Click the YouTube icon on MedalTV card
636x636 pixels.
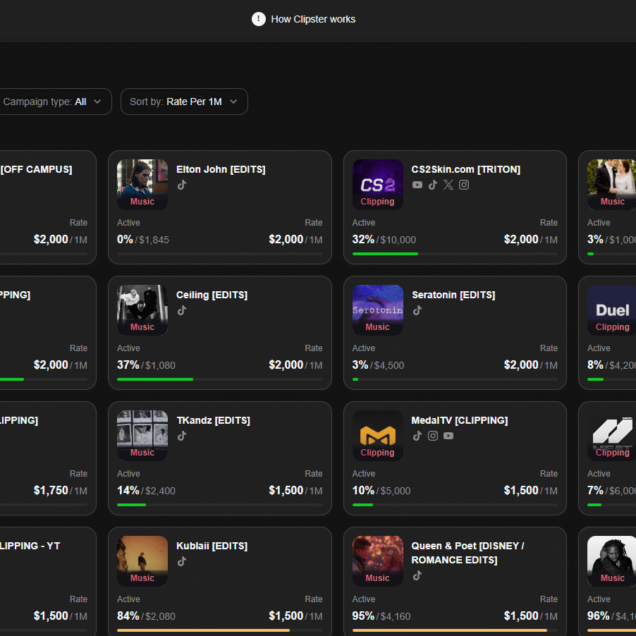click(x=448, y=436)
